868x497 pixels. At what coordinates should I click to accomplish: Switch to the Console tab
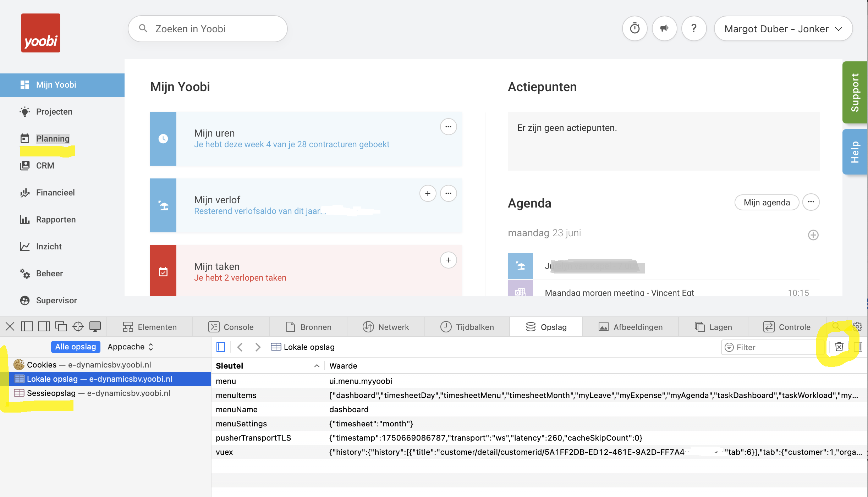[231, 327]
